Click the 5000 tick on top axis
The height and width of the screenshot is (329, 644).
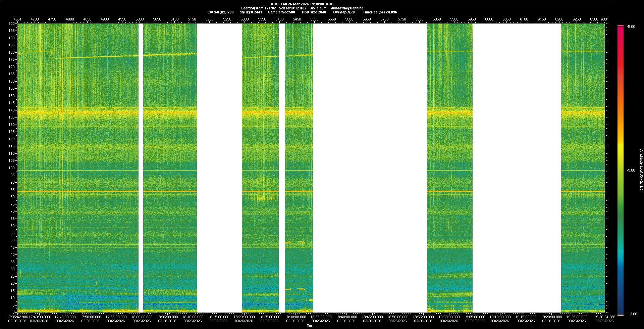pyautogui.click(x=140, y=19)
